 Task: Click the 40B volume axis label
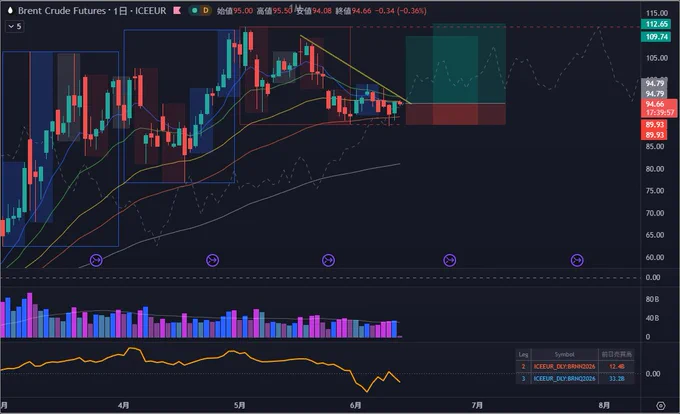pos(652,318)
